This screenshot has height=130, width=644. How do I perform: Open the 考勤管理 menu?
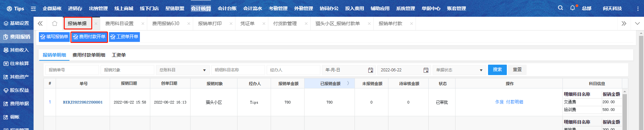278,8
